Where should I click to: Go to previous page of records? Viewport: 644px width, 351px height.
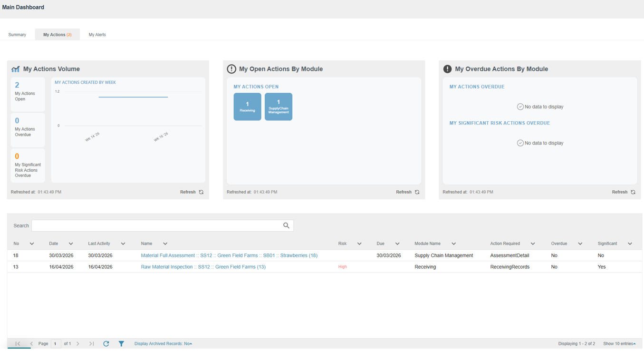click(x=31, y=343)
